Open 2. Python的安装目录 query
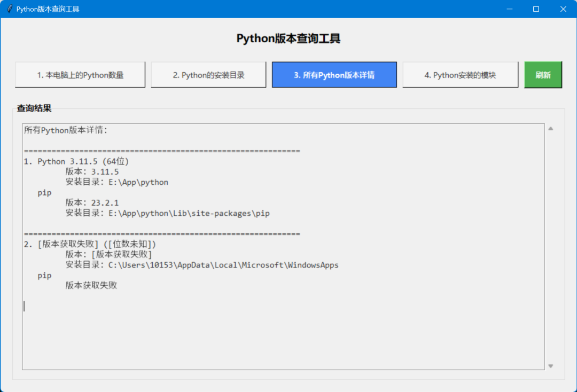 point(208,75)
